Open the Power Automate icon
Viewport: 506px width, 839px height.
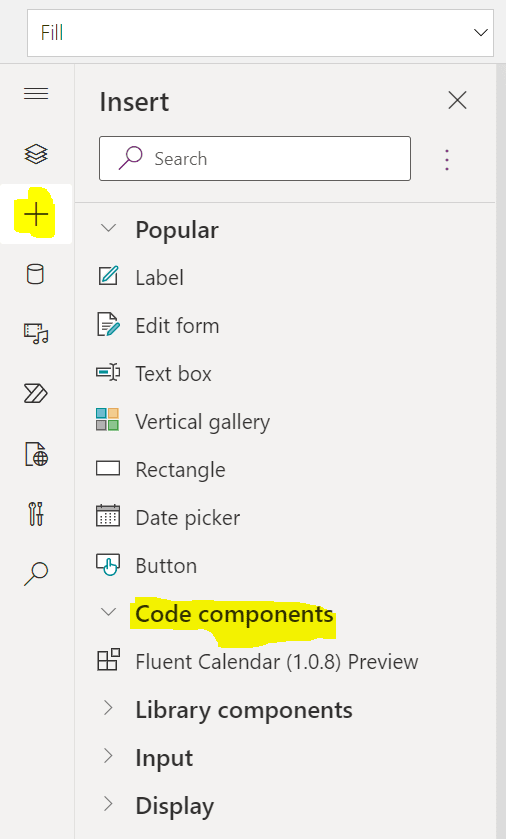click(36, 394)
